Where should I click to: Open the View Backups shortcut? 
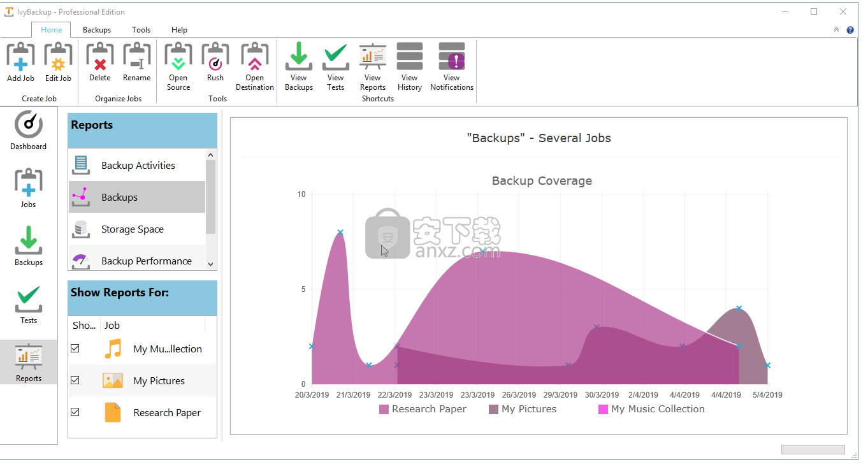pyautogui.click(x=299, y=67)
